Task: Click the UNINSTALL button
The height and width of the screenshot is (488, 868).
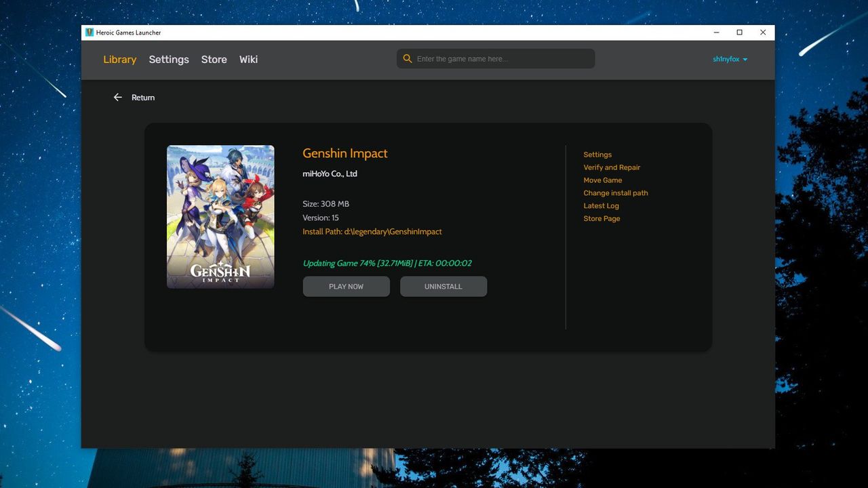Action: coord(443,287)
